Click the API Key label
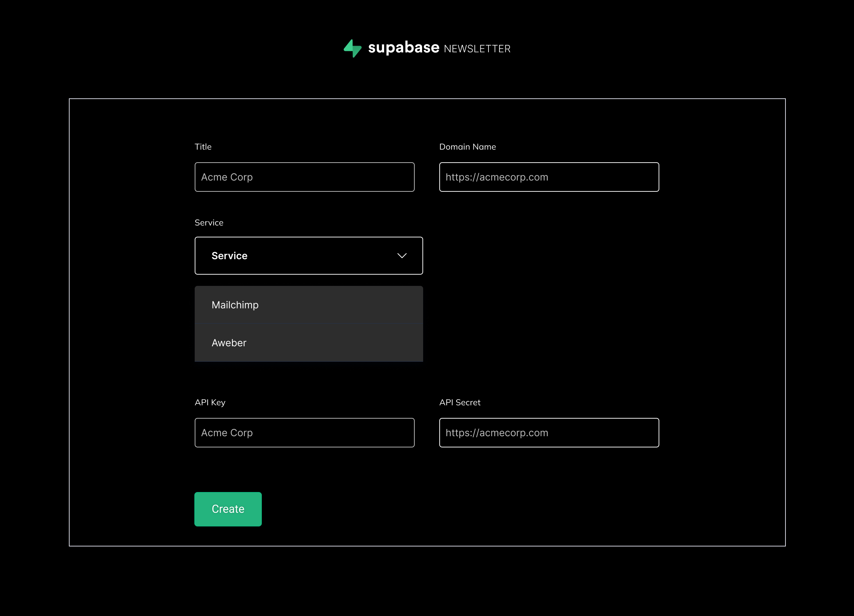The image size is (854, 616). [x=210, y=402]
